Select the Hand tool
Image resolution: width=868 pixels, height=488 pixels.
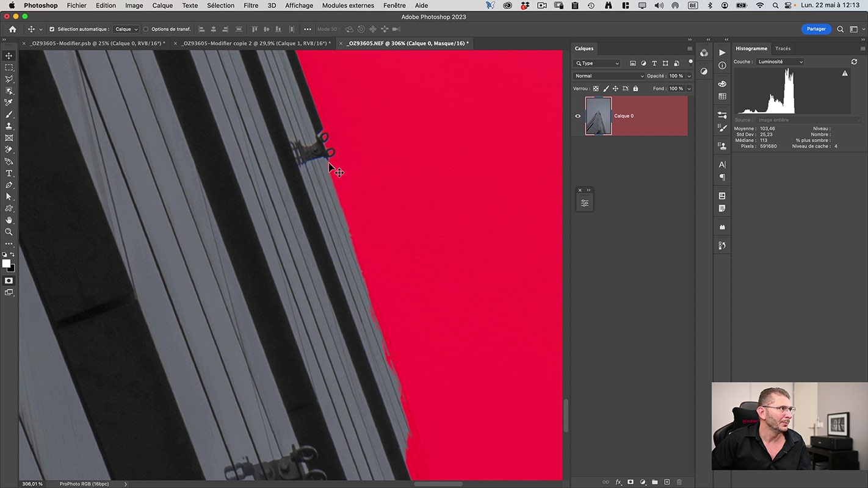pos(9,220)
